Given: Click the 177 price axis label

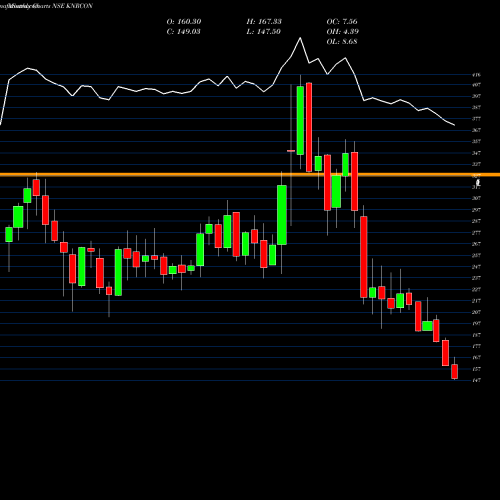Looking at the screenshot, I should click(x=476, y=346).
